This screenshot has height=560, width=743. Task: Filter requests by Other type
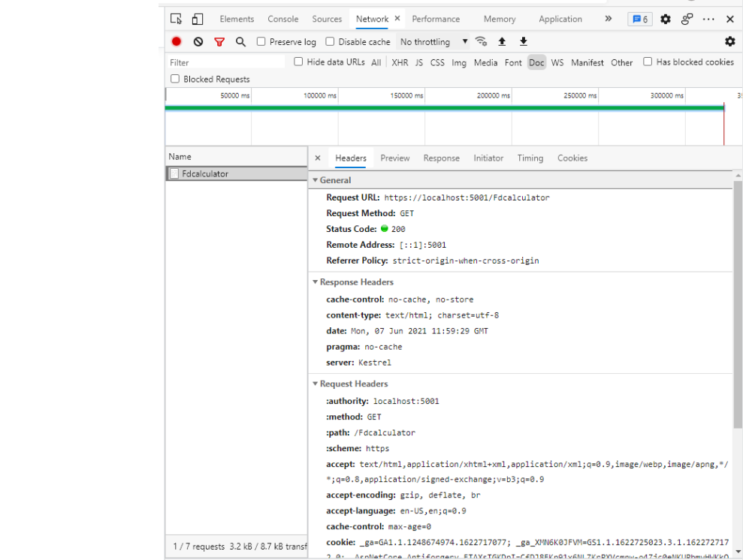[x=621, y=62]
